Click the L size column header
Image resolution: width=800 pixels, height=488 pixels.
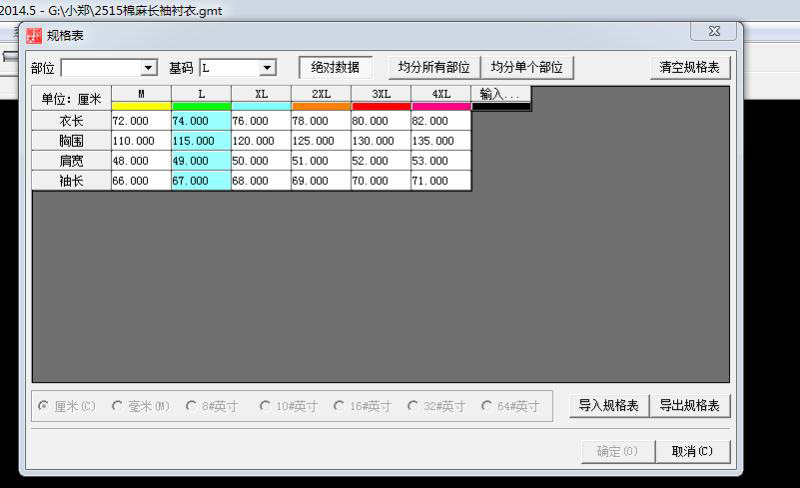(202, 94)
